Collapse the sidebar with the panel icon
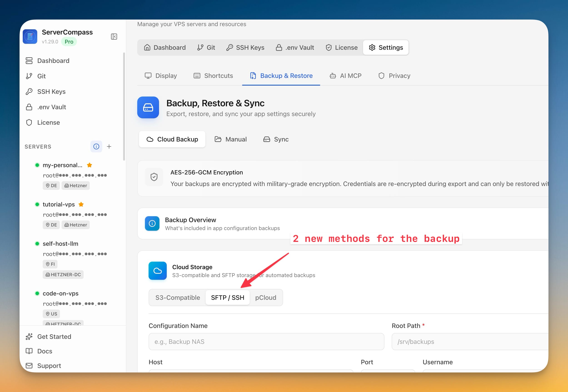This screenshot has width=568, height=392. [114, 37]
